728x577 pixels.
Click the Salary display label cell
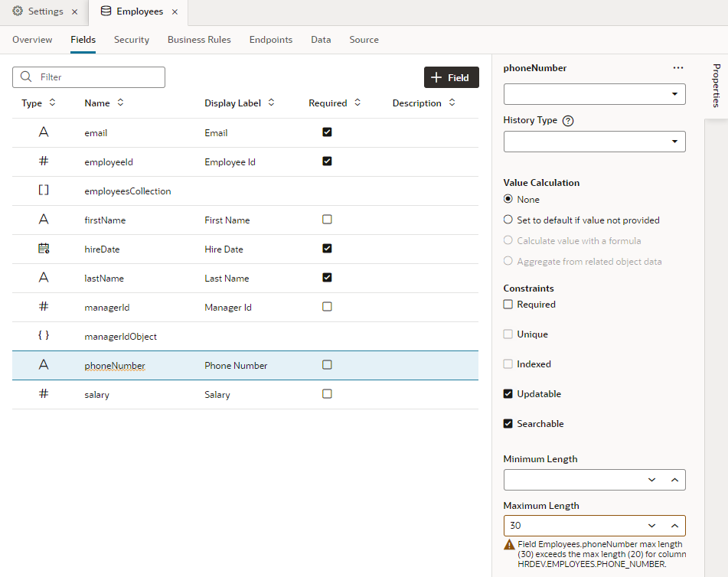click(217, 395)
